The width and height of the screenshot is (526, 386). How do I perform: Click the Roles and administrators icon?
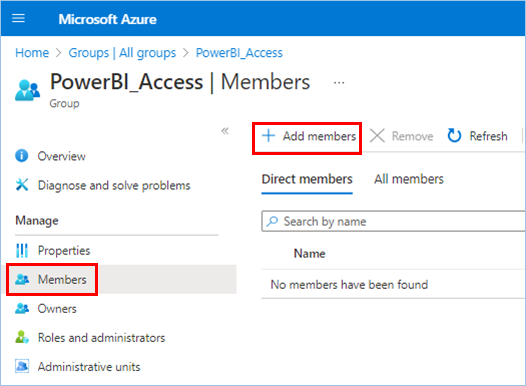[x=22, y=337]
